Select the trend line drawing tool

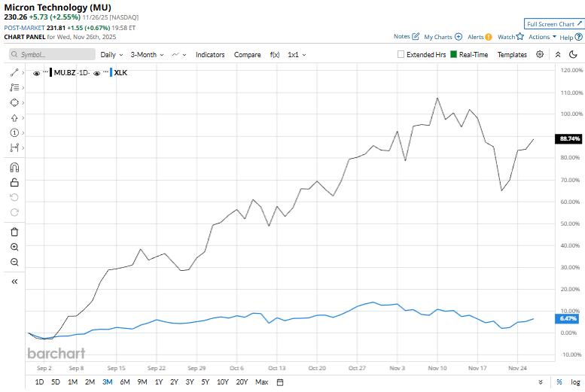click(14, 72)
